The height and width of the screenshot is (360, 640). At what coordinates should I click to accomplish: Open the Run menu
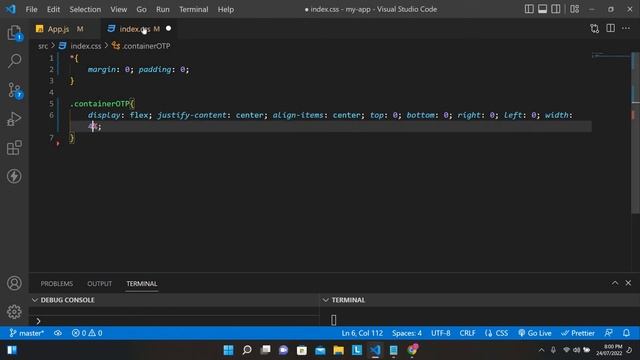tap(162, 9)
